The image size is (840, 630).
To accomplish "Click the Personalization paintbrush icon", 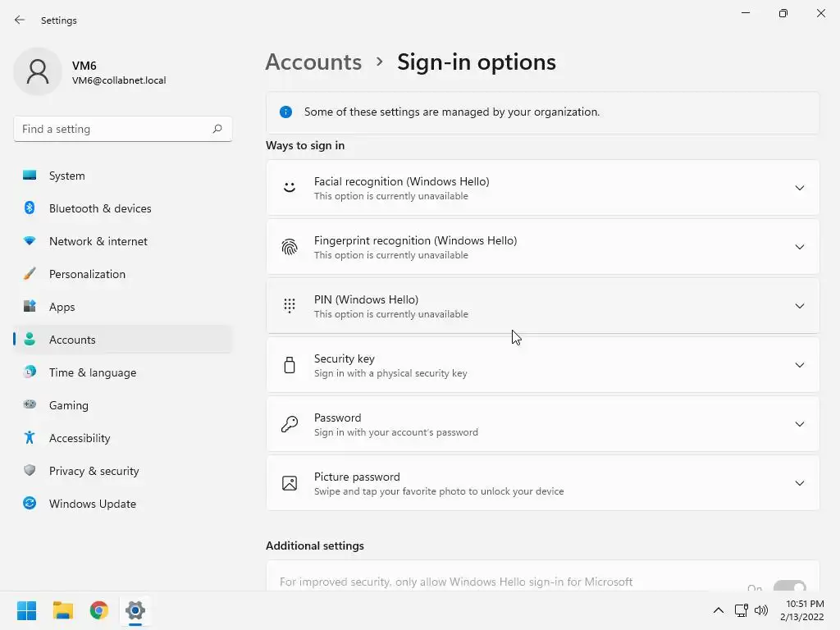I will point(30,274).
